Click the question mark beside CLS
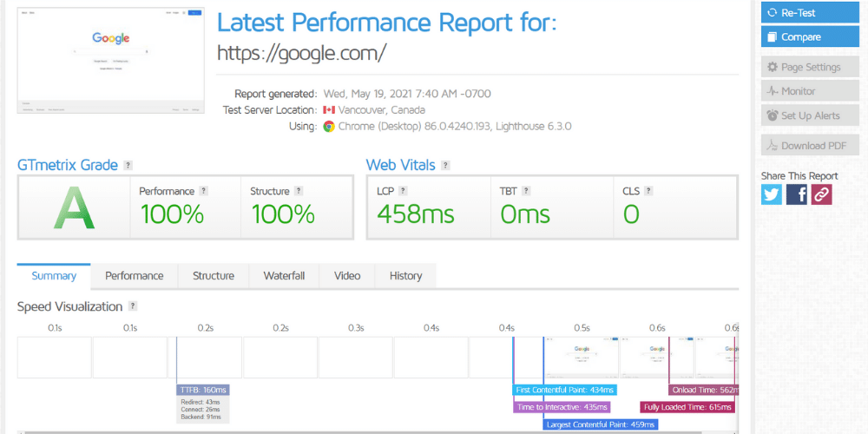The width and height of the screenshot is (868, 434). (648, 191)
